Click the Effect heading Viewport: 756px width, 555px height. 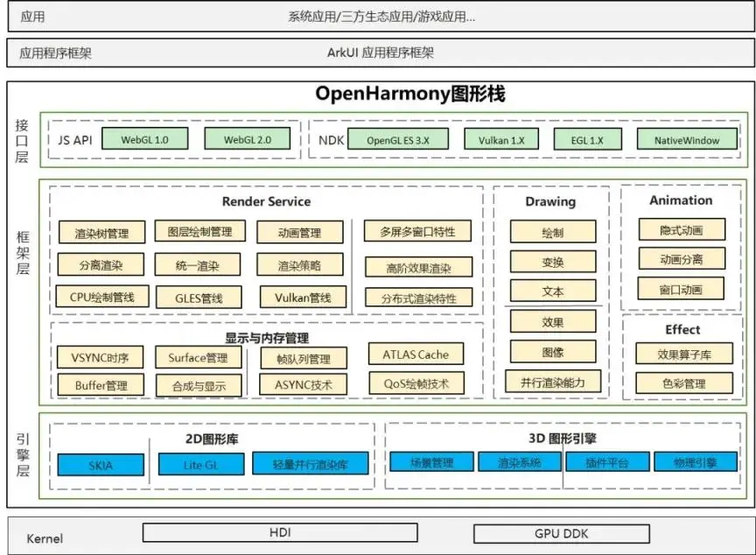pos(682,329)
